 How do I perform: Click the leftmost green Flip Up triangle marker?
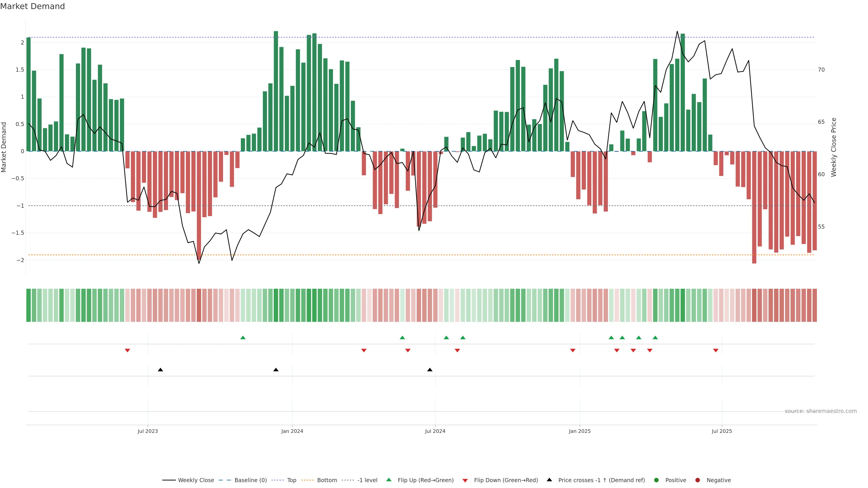243,338
